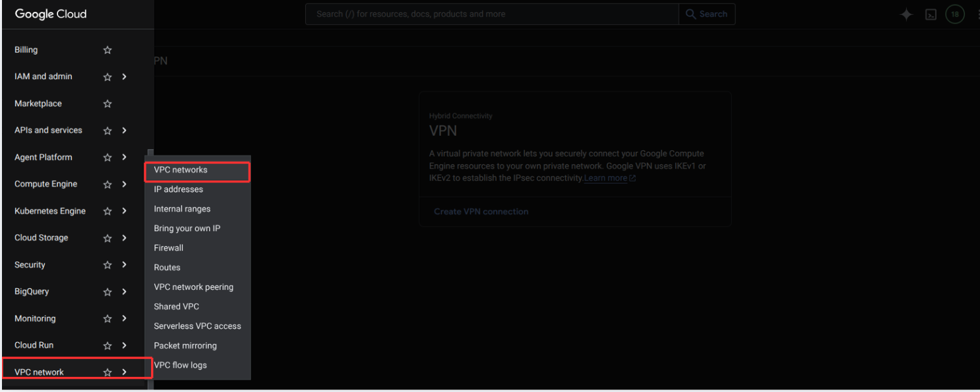Pin Kubernetes Engine with its star
Screen dimensions: 980x392
point(107,211)
